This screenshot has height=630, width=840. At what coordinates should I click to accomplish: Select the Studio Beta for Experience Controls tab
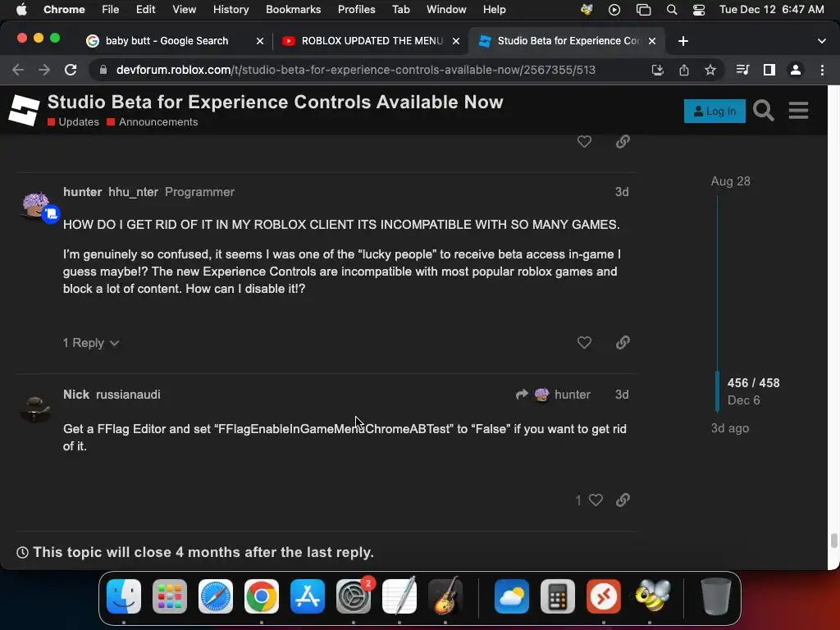(568, 41)
